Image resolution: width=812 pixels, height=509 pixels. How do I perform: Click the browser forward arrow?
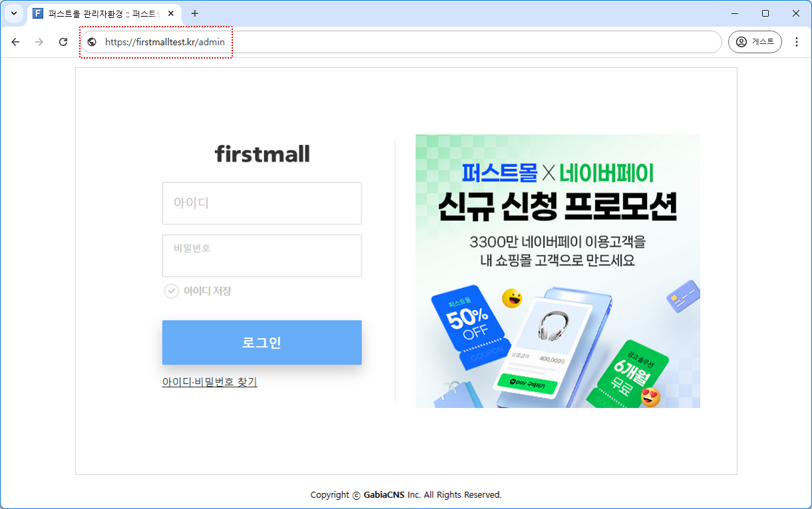point(39,42)
